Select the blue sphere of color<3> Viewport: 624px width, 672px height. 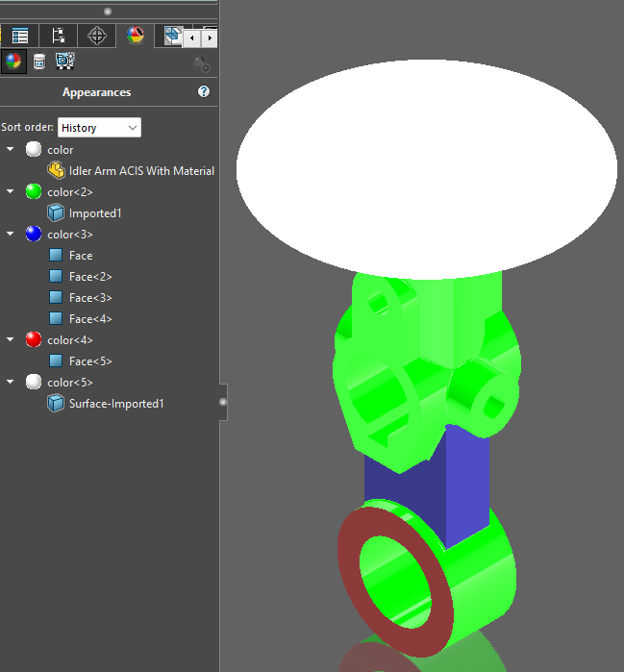coord(34,234)
